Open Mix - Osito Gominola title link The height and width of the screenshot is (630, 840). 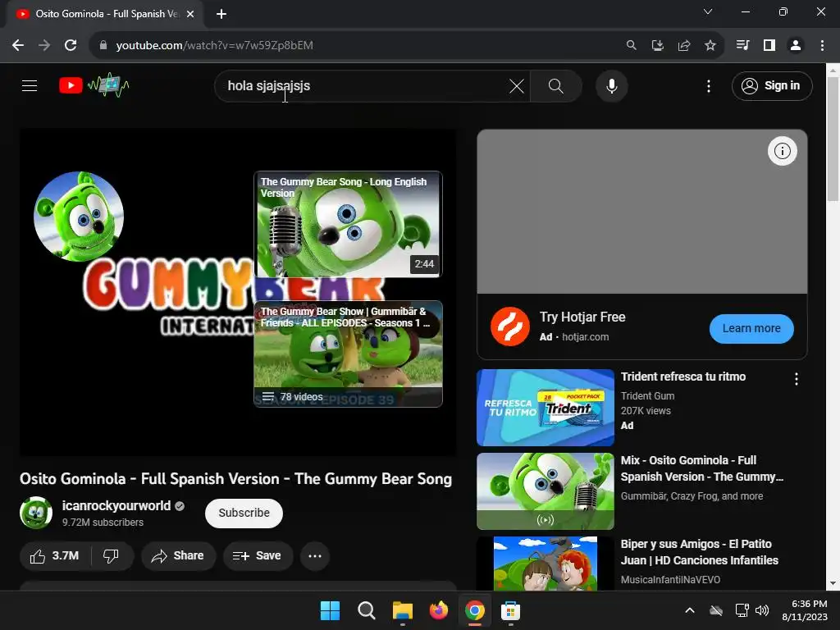coord(701,468)
